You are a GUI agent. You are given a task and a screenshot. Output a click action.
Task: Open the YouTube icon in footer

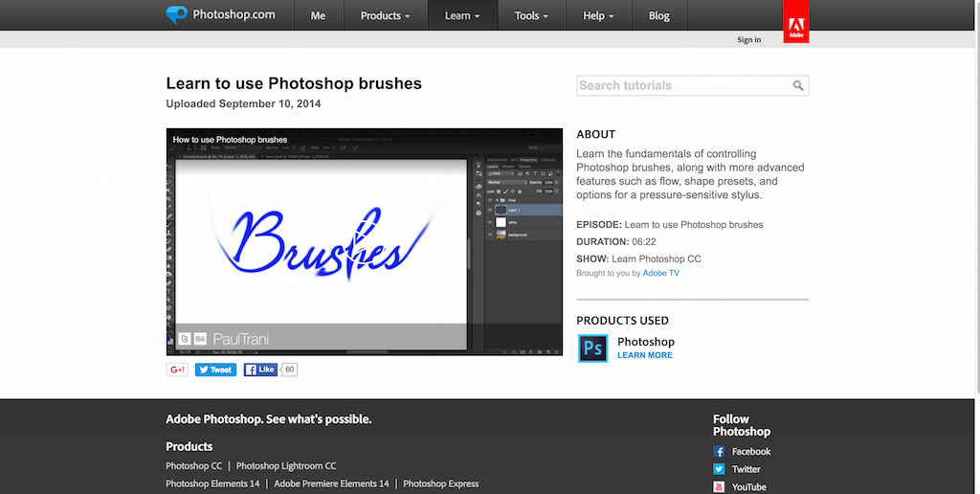click(719, 486)
